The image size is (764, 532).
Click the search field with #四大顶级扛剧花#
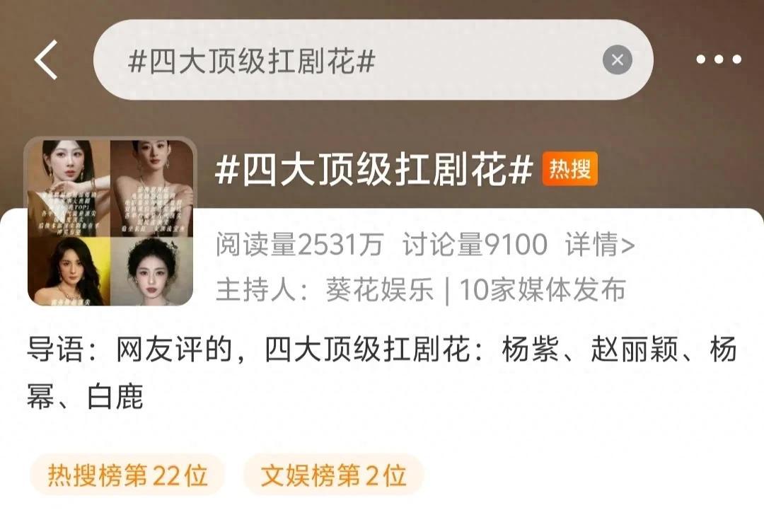(373, 59)
